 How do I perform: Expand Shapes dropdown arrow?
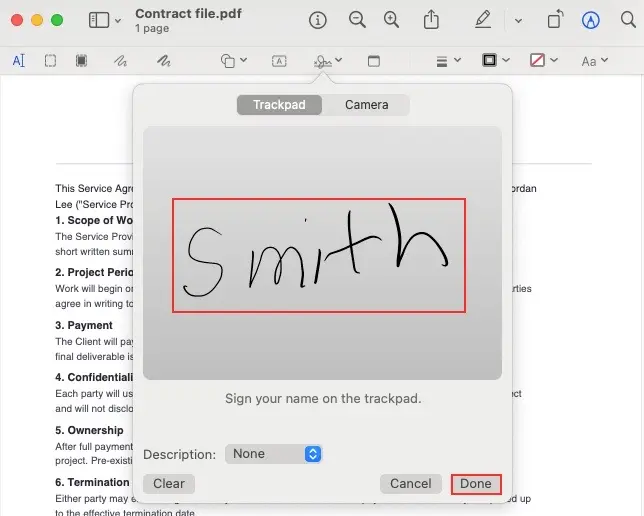244,60
